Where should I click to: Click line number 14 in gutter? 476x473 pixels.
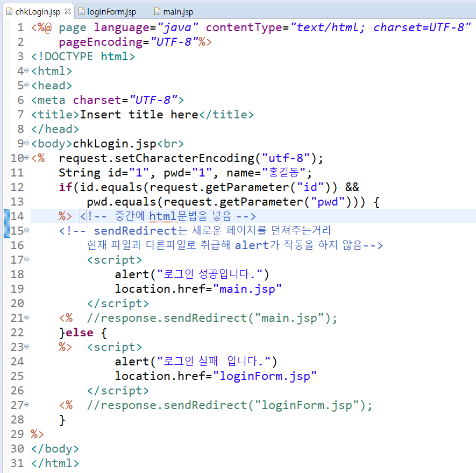pos(17,216)
